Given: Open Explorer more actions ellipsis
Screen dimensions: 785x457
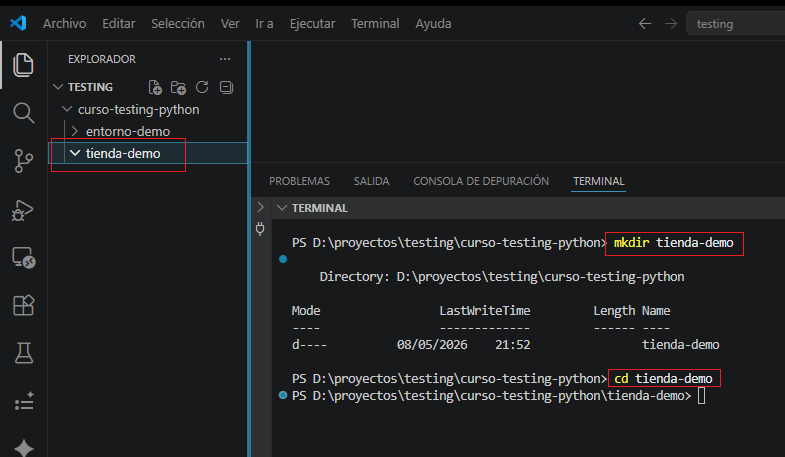Looking at the screenshot, I should coord(225,59).
